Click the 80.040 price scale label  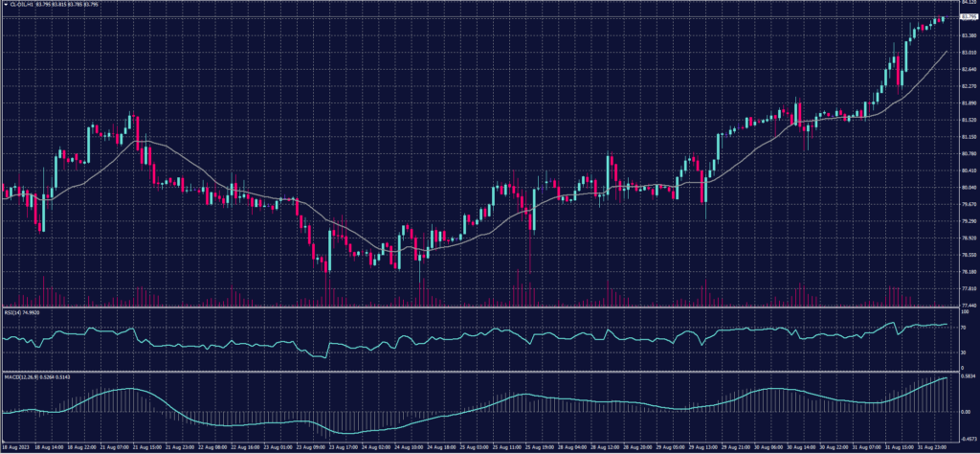(967, 187)
